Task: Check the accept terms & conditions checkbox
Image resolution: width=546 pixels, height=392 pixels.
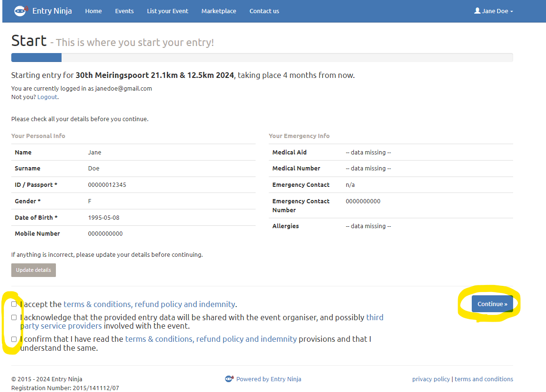Action: (x=14, y=304)
